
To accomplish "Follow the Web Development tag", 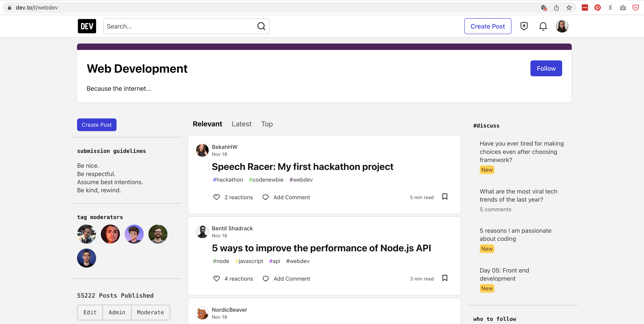I will pos(546,68).
